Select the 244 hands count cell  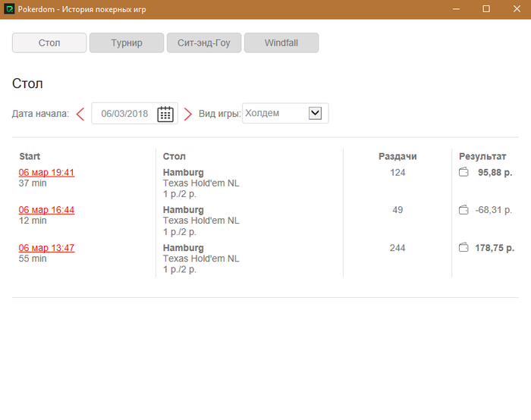pyautogui.click(x=397, y=248)
